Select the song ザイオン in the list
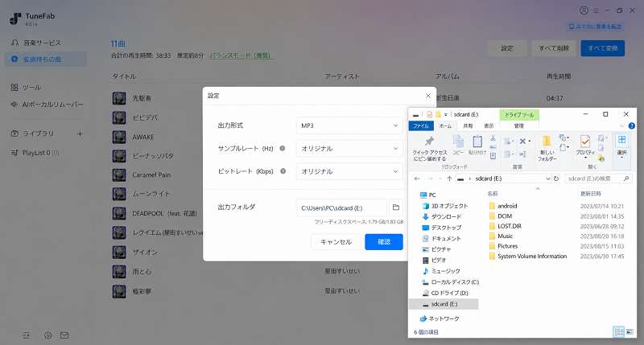The height and width of the screenshot is (345, 644). click(145, 252)
